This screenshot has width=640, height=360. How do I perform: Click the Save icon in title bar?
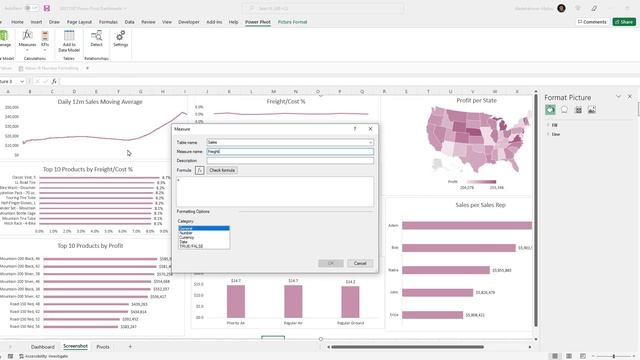pos(47,8)
